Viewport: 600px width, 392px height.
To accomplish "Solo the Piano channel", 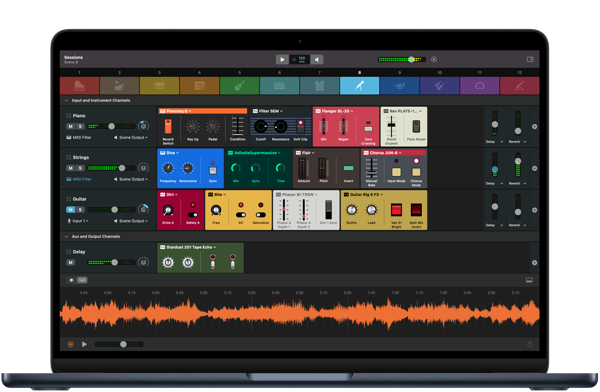I will [80, 126].
